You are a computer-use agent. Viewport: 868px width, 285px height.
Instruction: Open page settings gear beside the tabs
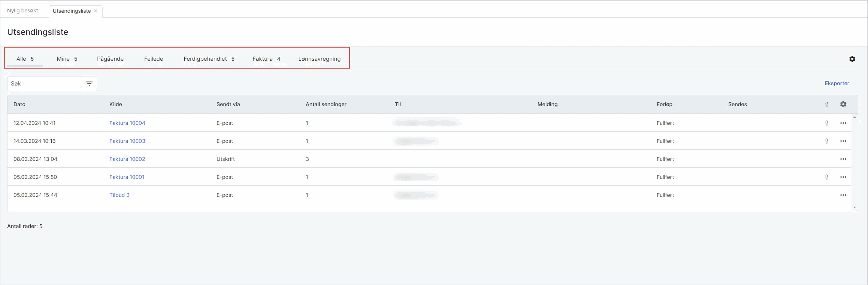852,59
